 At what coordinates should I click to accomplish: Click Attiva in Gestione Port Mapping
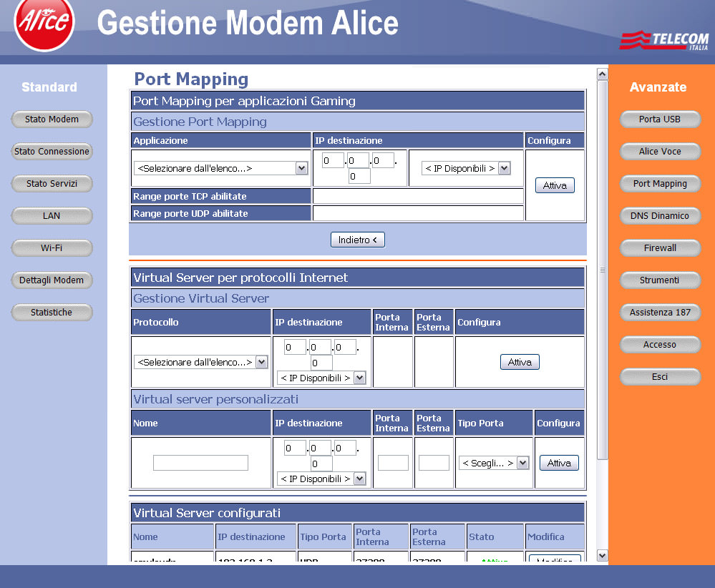(555, 185)
